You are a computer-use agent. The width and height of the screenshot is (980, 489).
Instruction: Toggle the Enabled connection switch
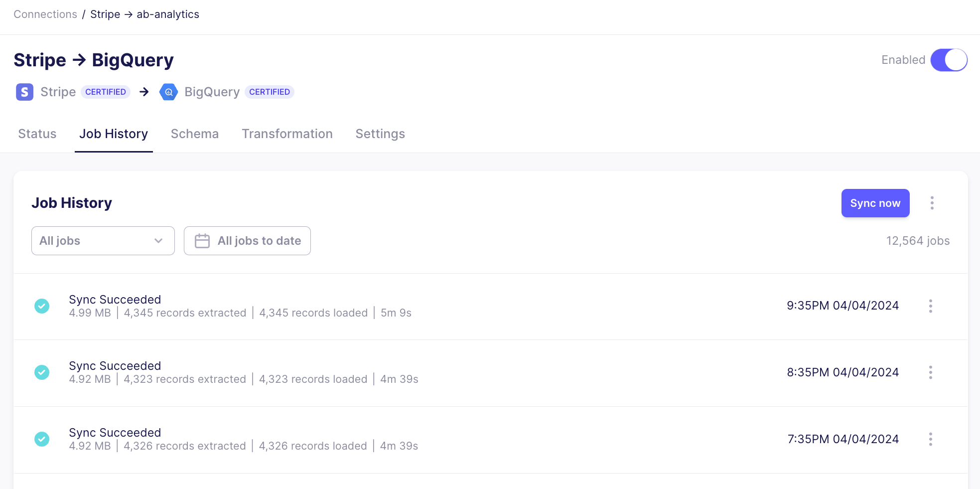point(949,60)
